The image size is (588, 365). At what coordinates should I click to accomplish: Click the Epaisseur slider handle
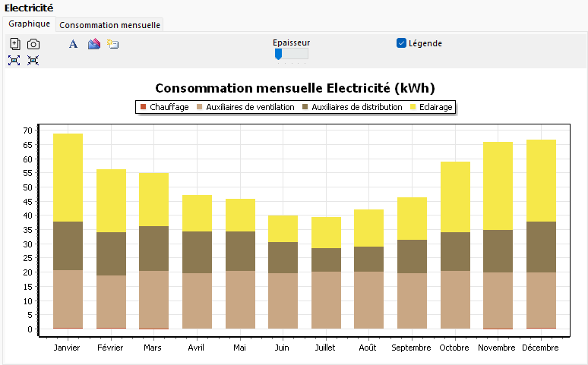278,55
